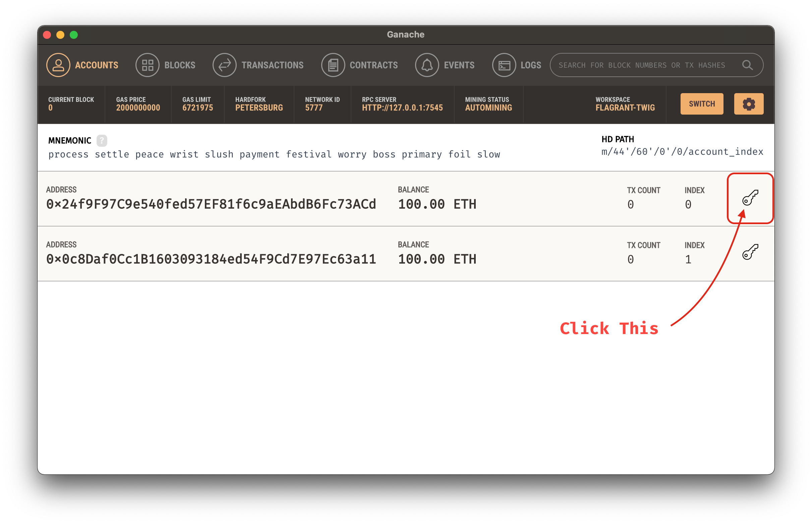Open Ganache settings via gear icon
Screen dimensions: 812x524
point(748,104)
